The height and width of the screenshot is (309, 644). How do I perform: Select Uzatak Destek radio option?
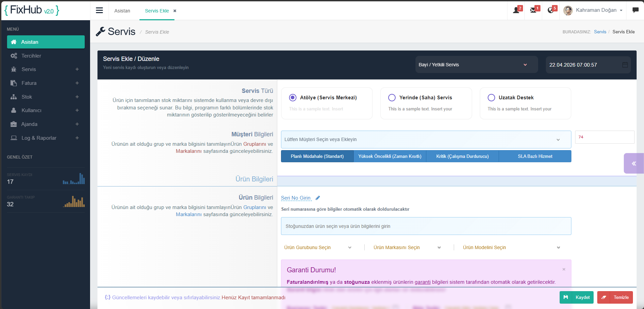pos(491,98)
